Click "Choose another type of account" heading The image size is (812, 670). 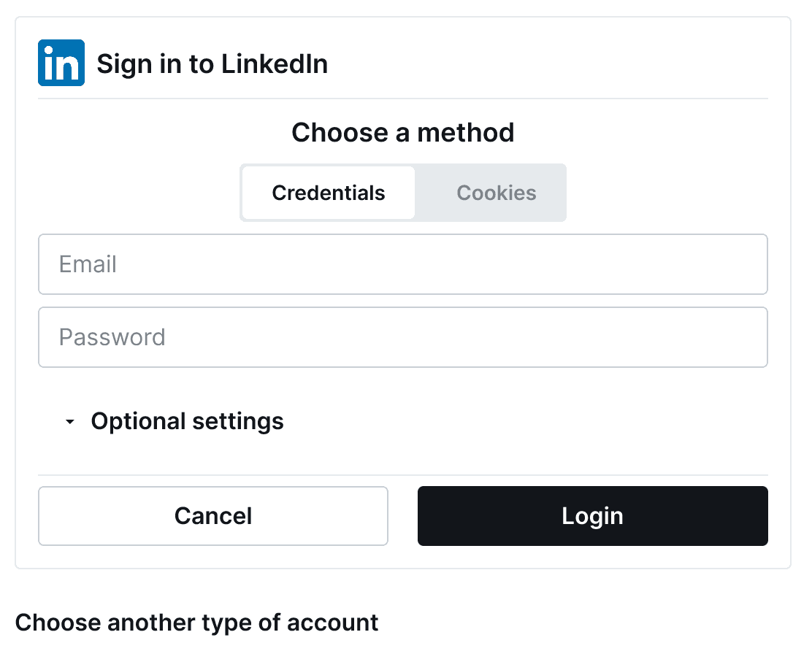click(196, 623)
